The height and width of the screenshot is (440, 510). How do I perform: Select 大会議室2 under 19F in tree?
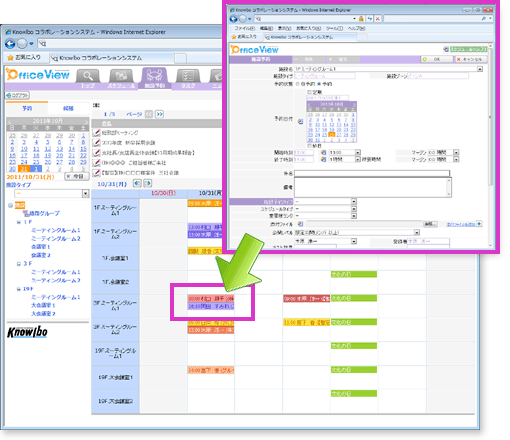pyautogui.click(x=43, y=314)
